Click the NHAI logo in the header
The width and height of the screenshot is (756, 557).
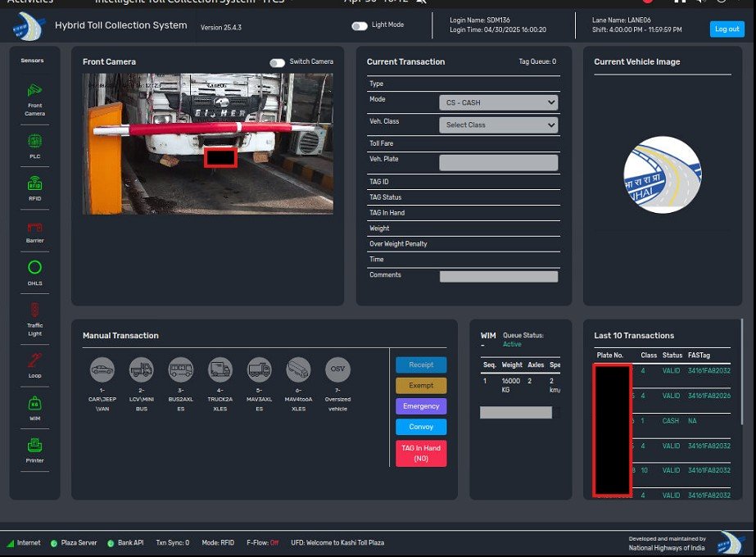[x=29, y=26]
